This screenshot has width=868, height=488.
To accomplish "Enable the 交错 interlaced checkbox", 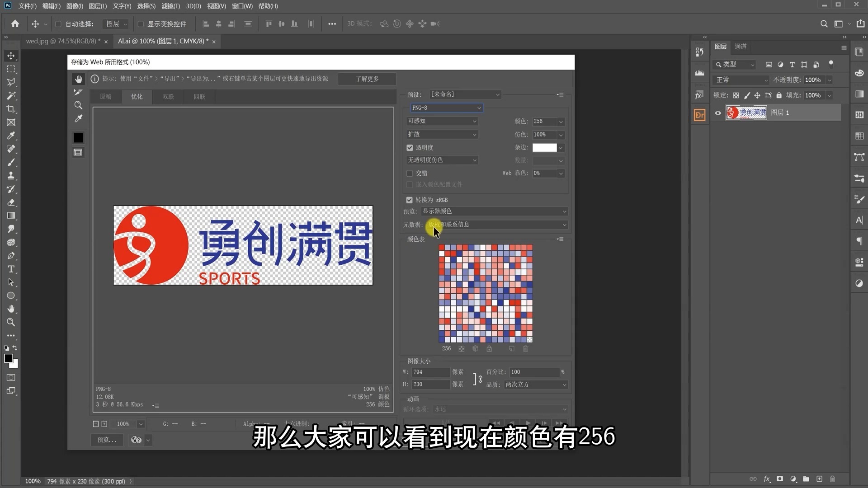I will (x=410, y=173).
